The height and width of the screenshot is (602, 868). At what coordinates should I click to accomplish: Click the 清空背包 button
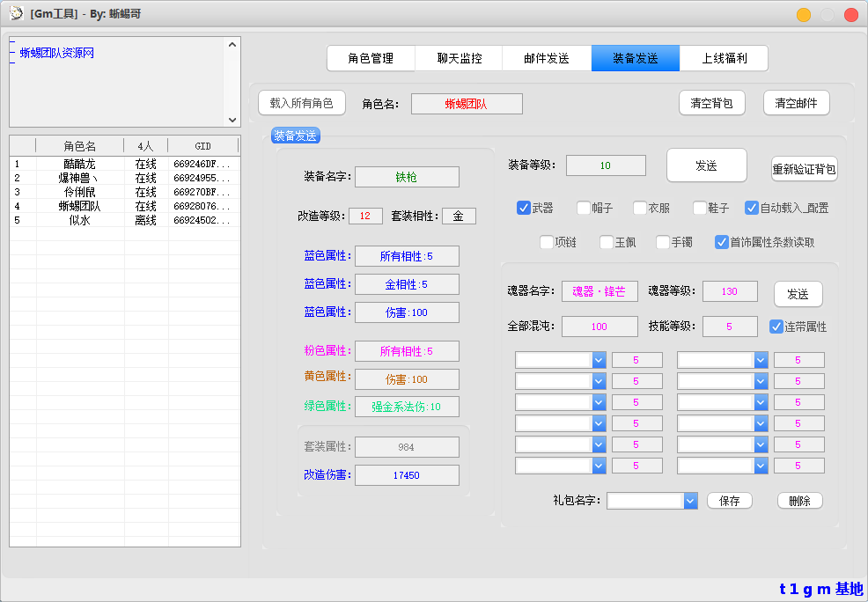click(x=712, y=103)
